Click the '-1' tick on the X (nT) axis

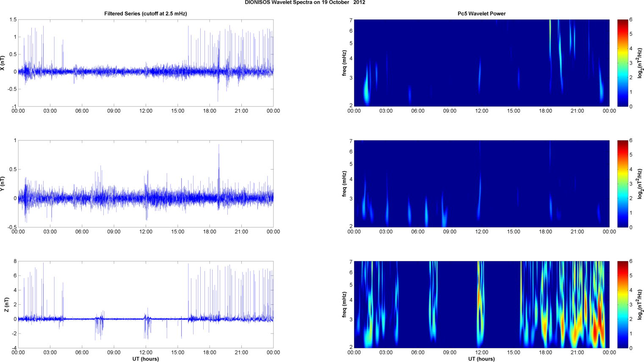[x=14, y=107]
